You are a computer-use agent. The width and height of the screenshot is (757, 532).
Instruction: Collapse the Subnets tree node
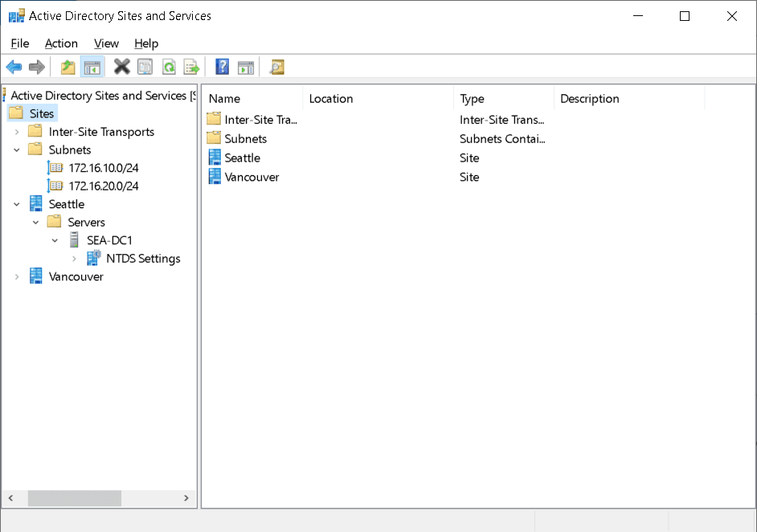point(17,149)
